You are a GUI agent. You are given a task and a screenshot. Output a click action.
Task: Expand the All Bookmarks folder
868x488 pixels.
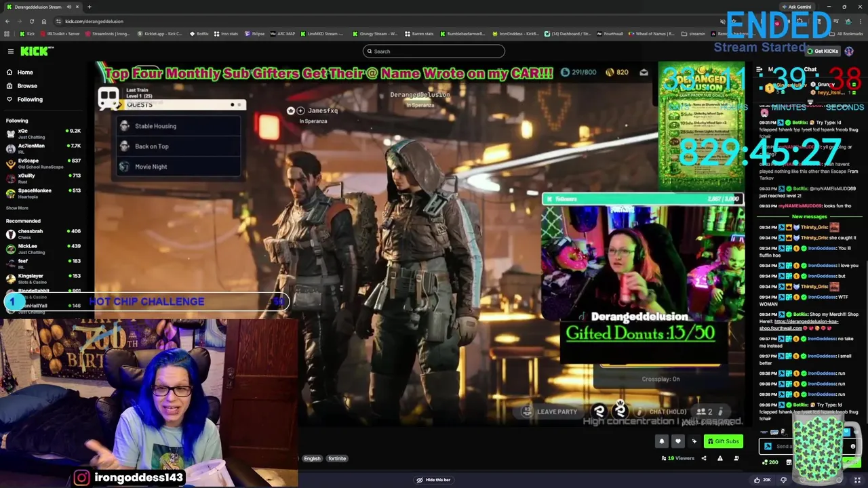(846, 33)
